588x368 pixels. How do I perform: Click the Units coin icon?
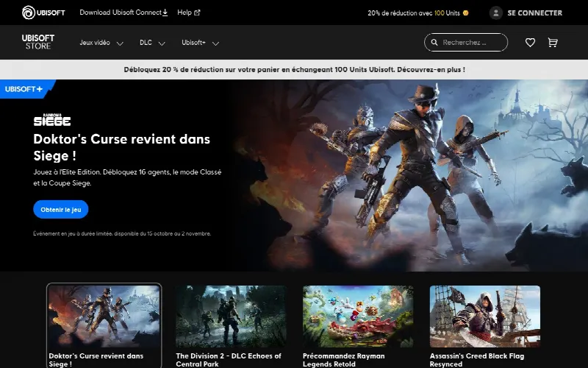[x=466, y=13]
